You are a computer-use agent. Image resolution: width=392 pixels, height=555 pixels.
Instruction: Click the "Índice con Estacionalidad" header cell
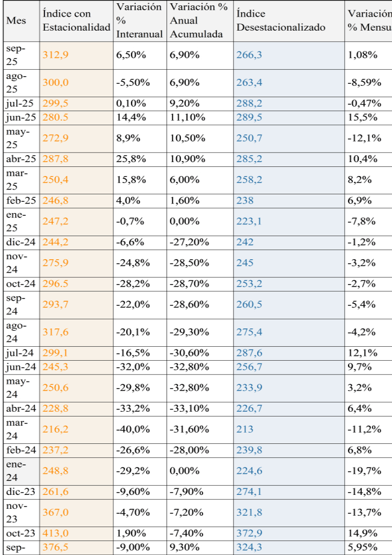[x=76, y=21]
